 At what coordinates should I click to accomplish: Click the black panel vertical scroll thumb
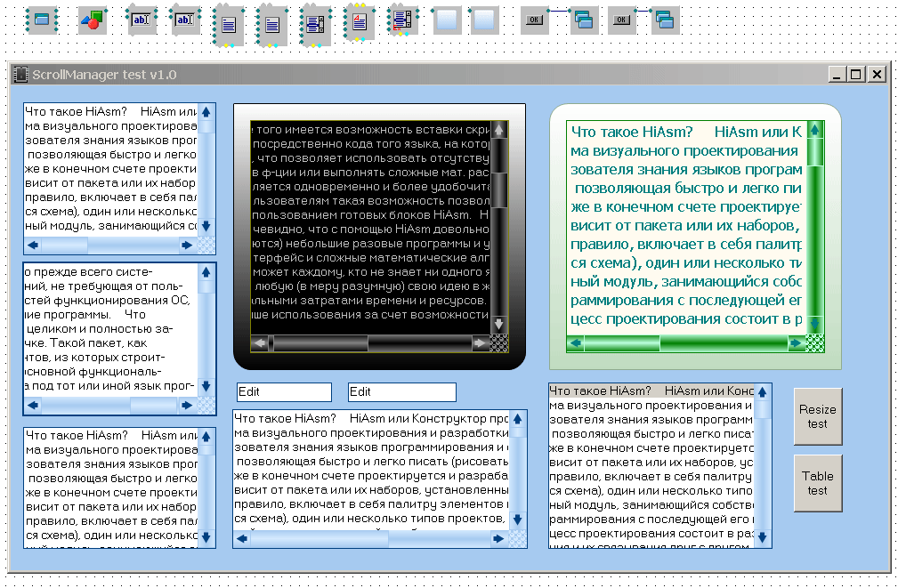(499, 189)
